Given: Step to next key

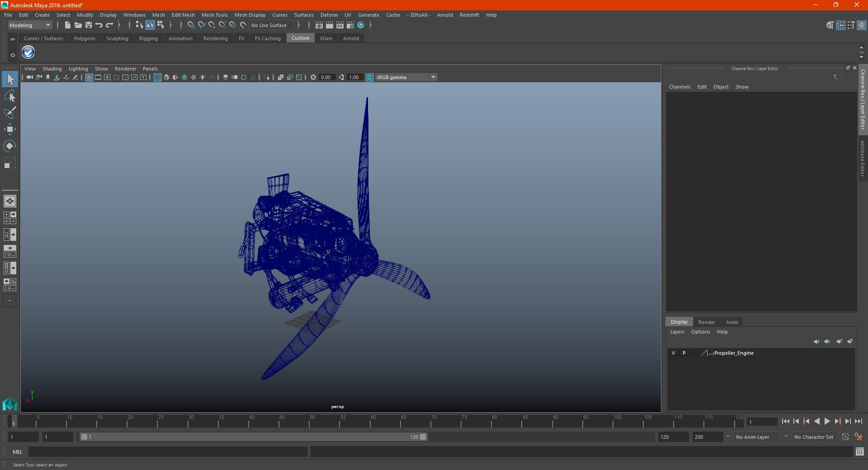Looking at the screenshot, I should click(x=838, y=421).
